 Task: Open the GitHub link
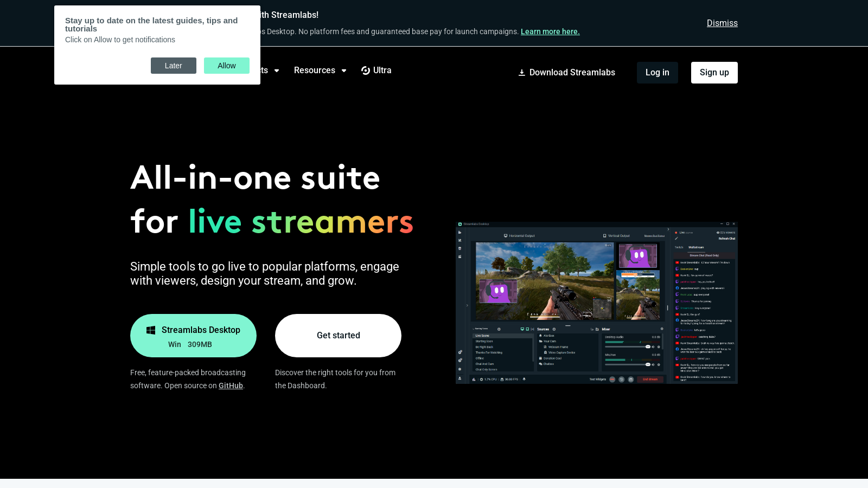[231, 386]
